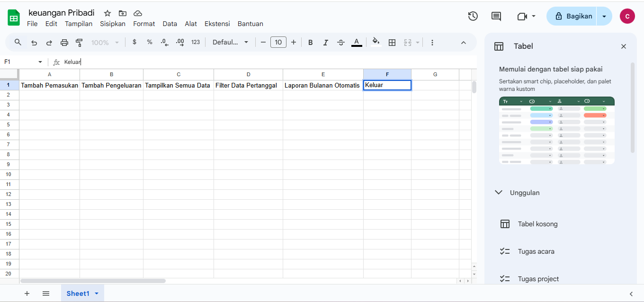Expand the side panel arrow at bottom right
The height and width of the screenshot is (302, 644).
[x=631, y=293]
